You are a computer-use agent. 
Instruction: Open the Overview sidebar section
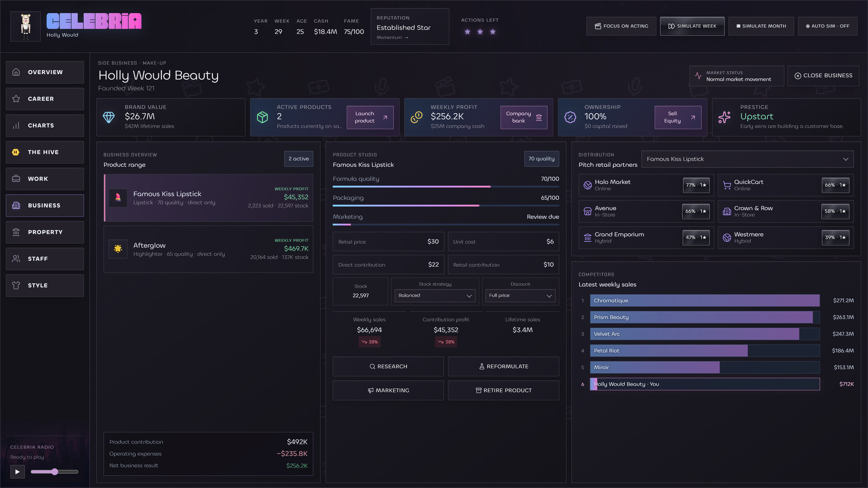click(x=45, y=72)
